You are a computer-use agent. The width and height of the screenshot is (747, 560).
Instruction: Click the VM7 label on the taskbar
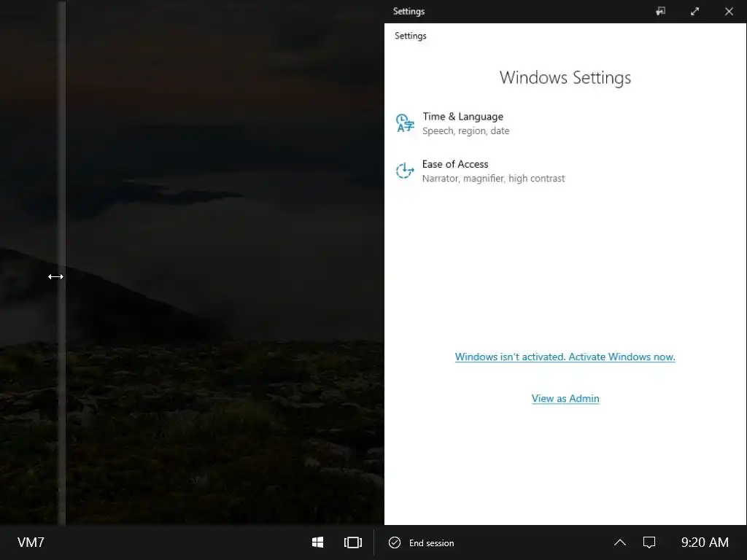point(31,542)
